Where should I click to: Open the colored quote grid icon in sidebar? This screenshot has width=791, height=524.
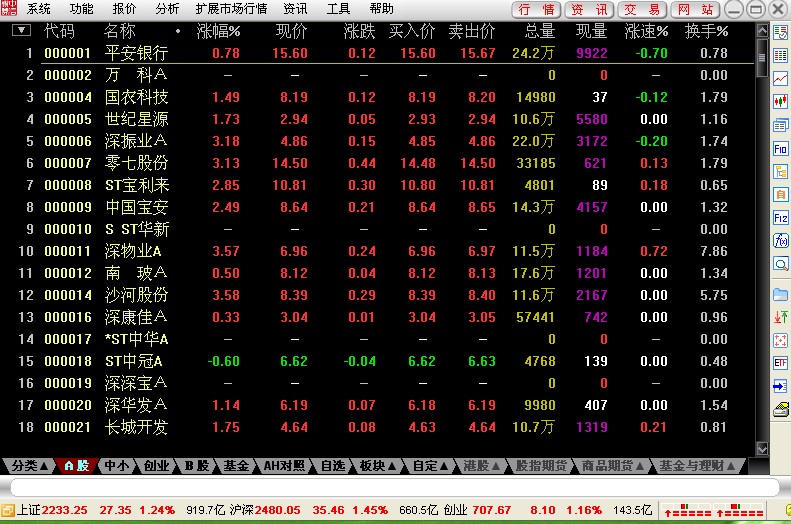pyautogui.click(x=780, y=55)
